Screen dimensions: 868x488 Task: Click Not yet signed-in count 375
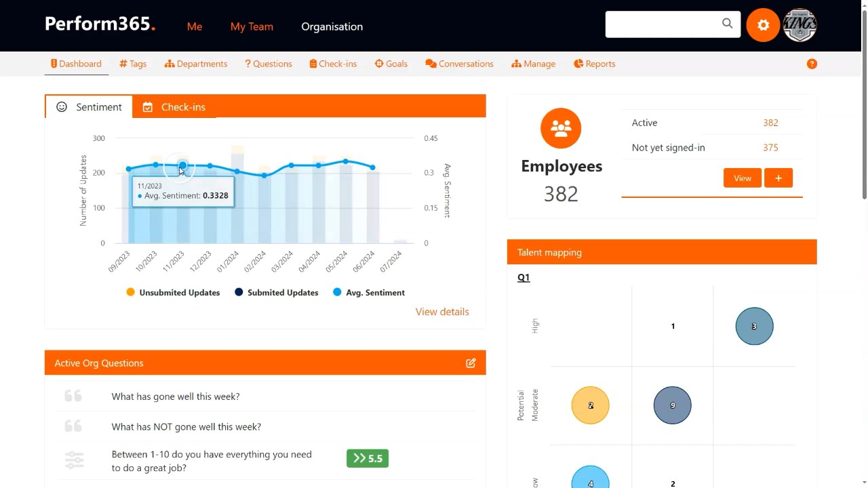770,148
